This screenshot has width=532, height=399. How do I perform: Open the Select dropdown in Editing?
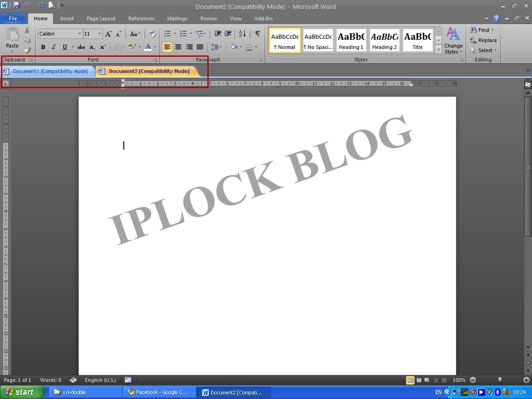(484, 50)
